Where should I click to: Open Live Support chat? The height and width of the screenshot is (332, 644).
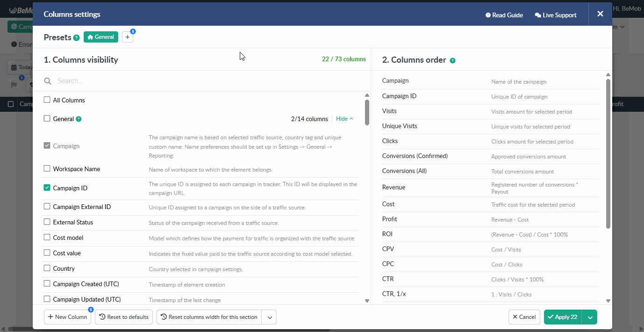click(556, 15)
